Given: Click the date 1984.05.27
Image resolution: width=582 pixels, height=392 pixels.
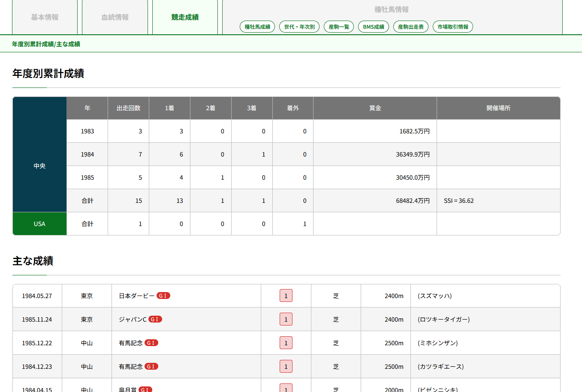Looking at the screenshot, I should coord(37,296).
